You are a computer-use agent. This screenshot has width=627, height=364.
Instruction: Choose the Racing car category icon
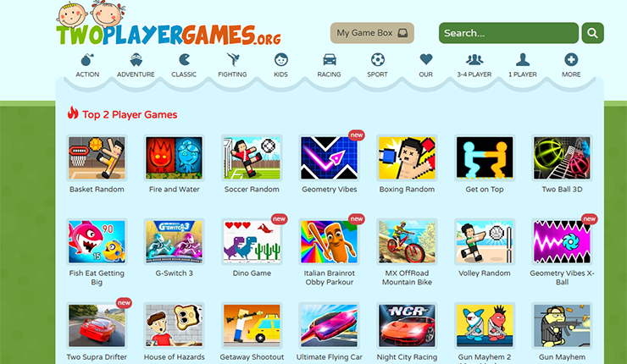tap(329, 60)
